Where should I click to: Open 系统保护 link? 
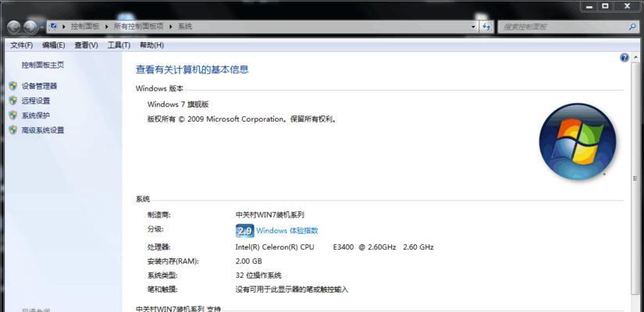36,115
